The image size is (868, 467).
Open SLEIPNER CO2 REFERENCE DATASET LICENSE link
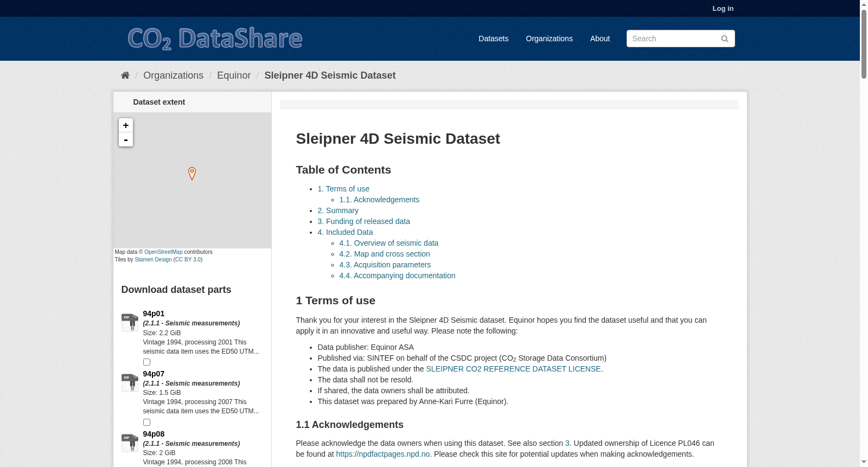coord(513,369)
